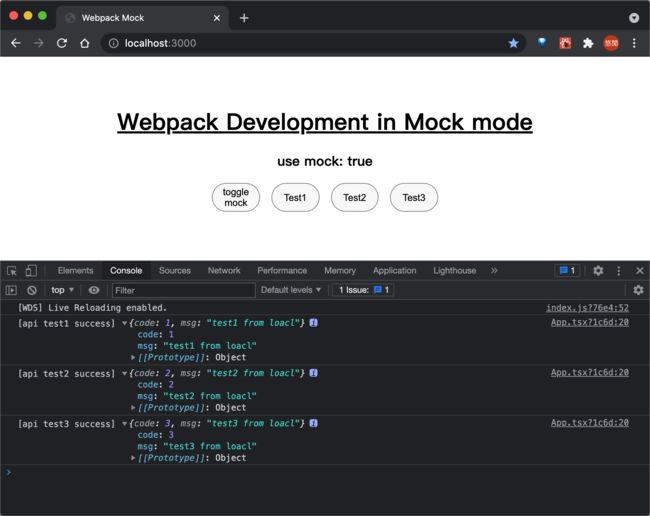Viewport: 650px width, 516px height.
Task: Reload the localhost page
Action: 62,43
